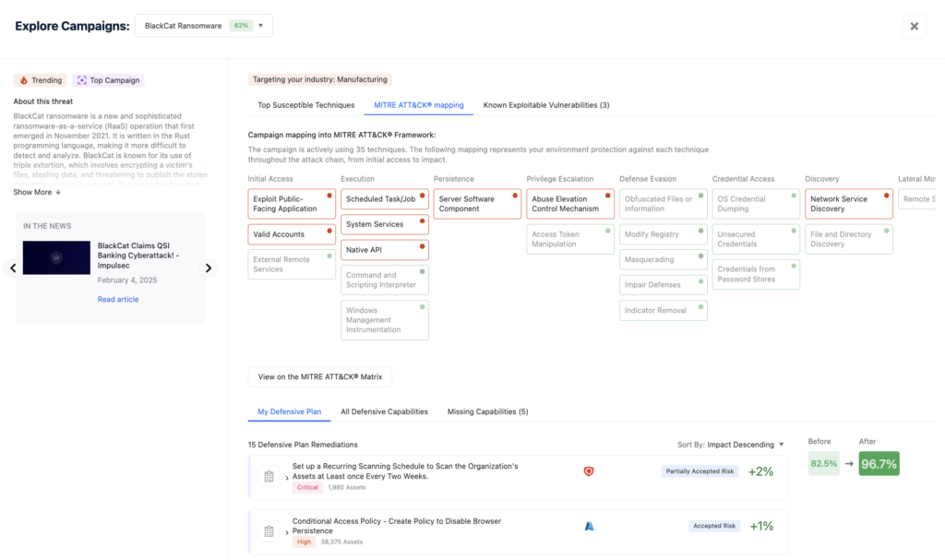Screen dimensions: 945x560
Task: Select the Valid Accounts technique card
Action: pos(292,234)
